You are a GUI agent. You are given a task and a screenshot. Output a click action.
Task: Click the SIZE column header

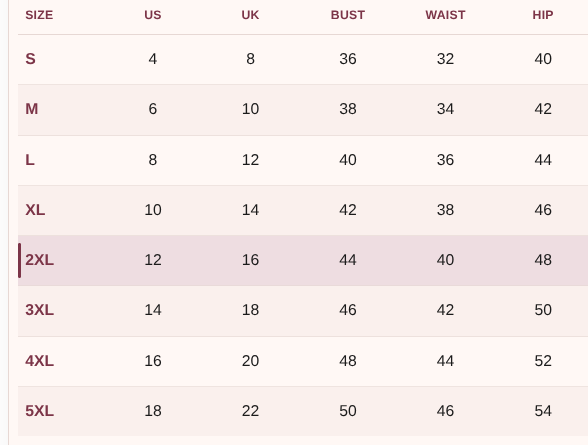pyautogui.click(x=39, y=15)
